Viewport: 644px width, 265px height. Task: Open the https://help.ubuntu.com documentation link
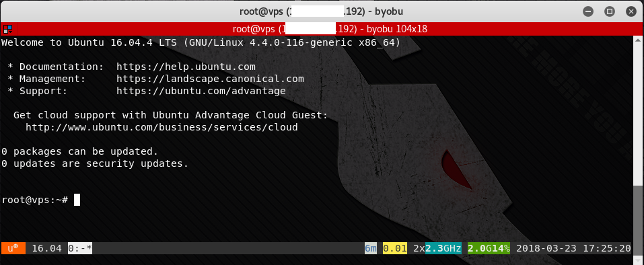click(x=186, y=67)
